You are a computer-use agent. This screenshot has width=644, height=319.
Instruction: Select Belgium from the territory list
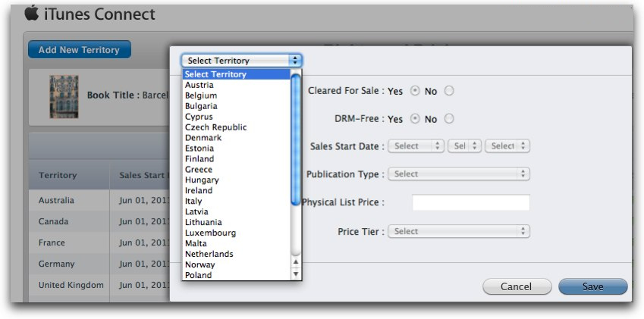tap(237, 95)
